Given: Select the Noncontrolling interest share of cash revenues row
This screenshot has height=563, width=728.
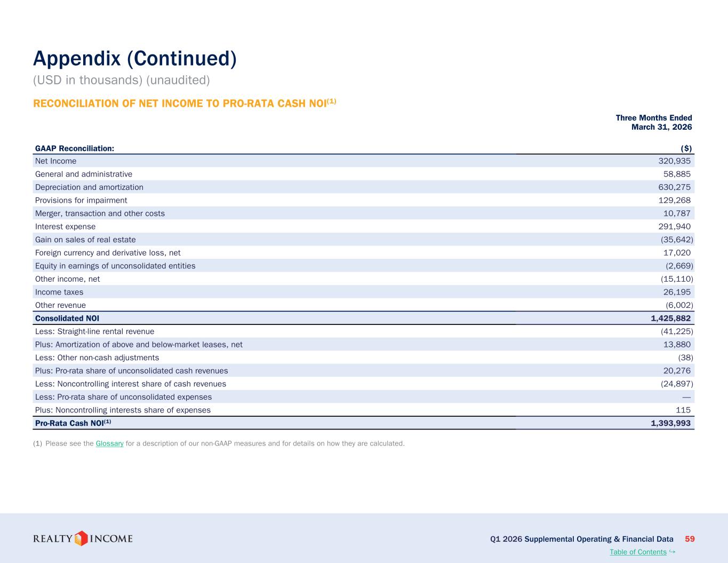Looking at the screenshot, I should point(364,384).
